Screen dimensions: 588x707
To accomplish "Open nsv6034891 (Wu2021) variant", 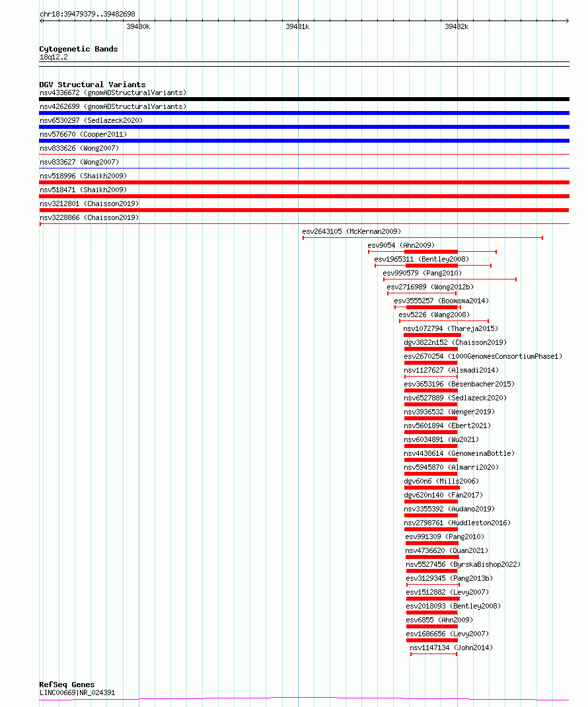I will (441, 439).
